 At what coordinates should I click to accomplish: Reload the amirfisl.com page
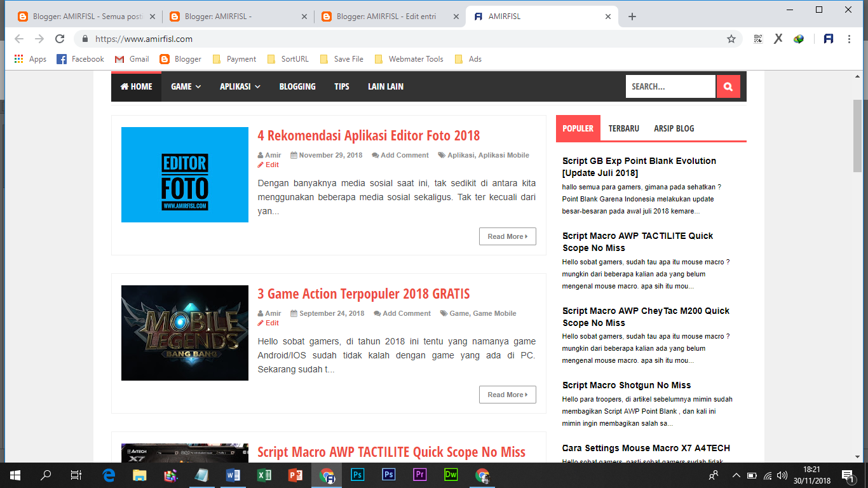click(60, 39)
